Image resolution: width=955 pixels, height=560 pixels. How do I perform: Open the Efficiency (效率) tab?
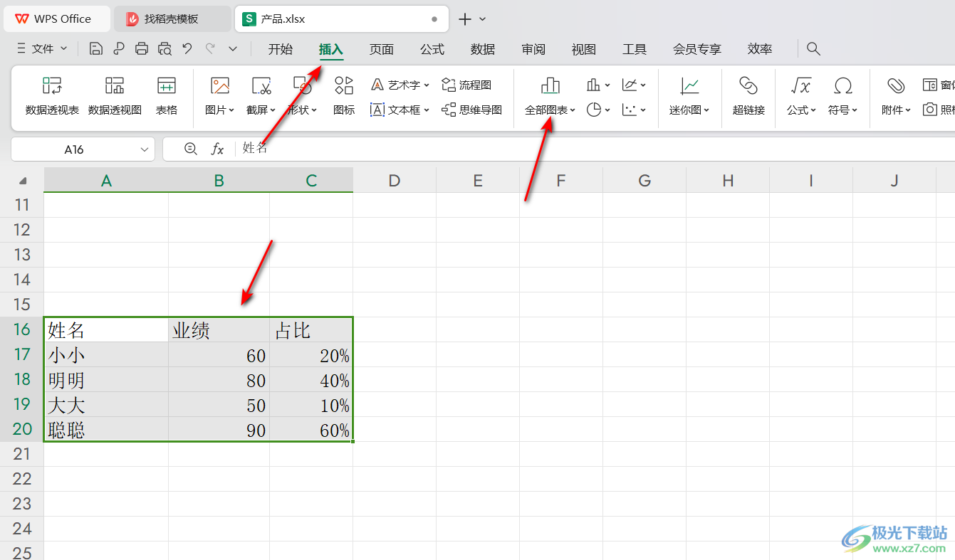click(x=760, y=49)
